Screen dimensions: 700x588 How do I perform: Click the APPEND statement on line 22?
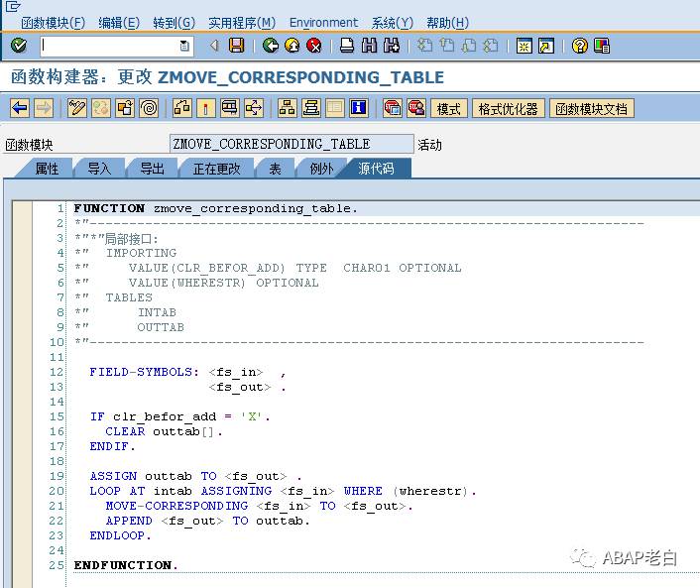[x=207, y=521]
